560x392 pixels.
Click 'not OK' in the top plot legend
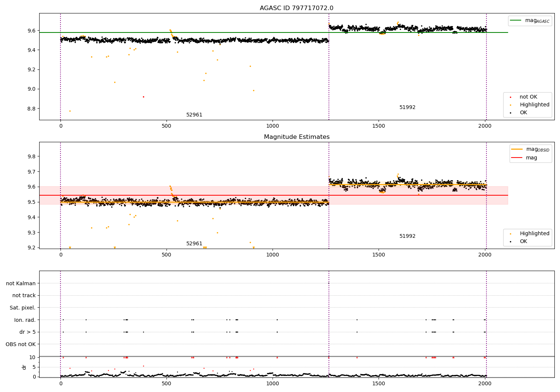point(528,97)
